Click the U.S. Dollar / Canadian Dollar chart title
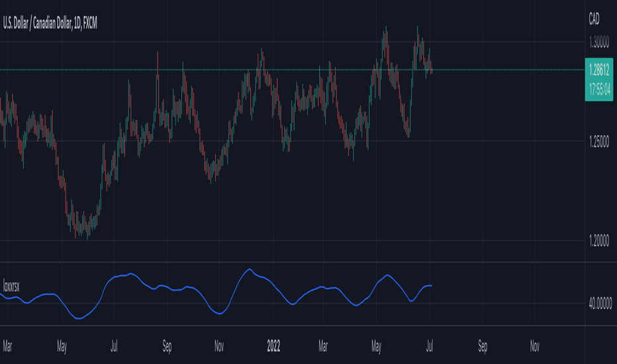This screenshot has height=364, width=617. (50, 24)
